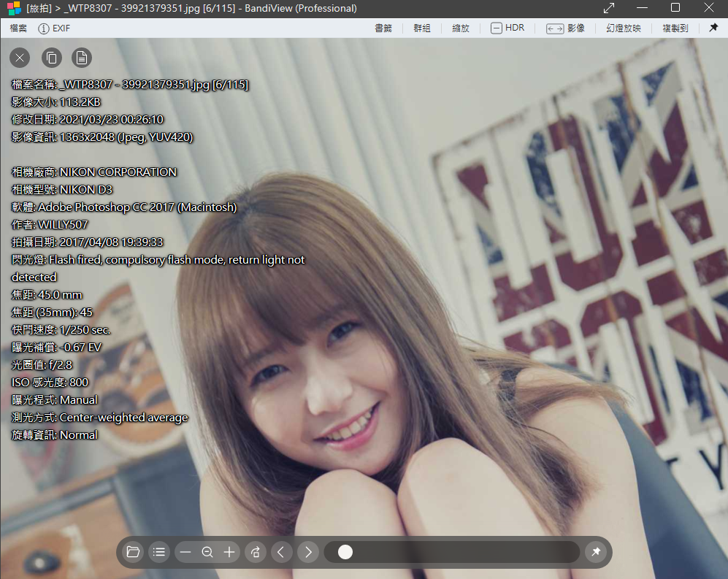
Task: Click the 光圈值 f/2.8 line
Action: (42, 365)
